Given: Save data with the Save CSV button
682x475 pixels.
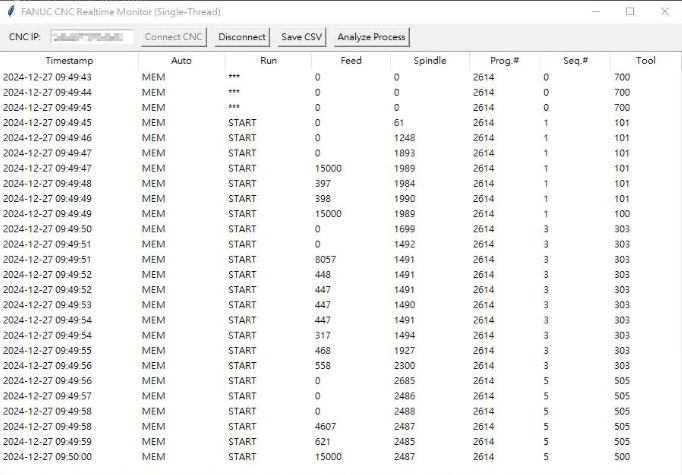Looking at the screenshot, I should (302, 37).
